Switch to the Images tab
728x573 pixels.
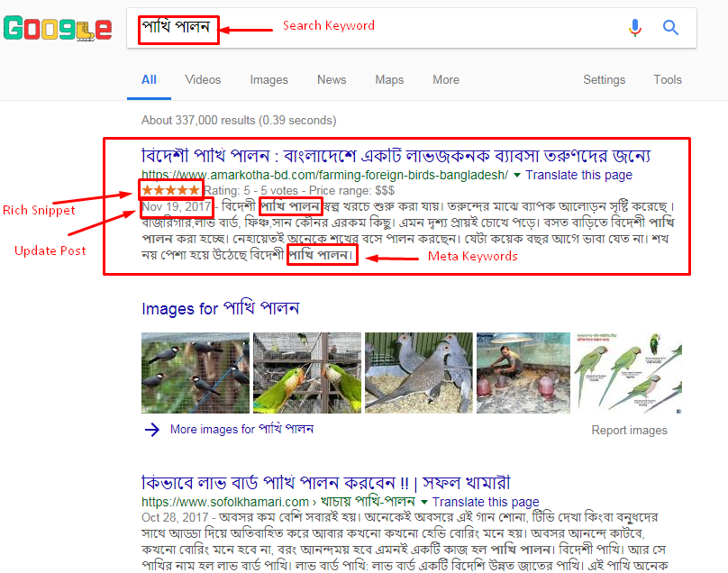click(268, 80)
